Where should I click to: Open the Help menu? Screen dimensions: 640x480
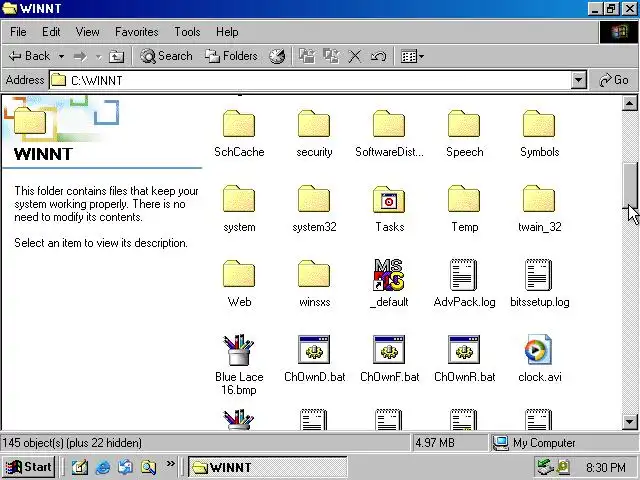point(227,32)
